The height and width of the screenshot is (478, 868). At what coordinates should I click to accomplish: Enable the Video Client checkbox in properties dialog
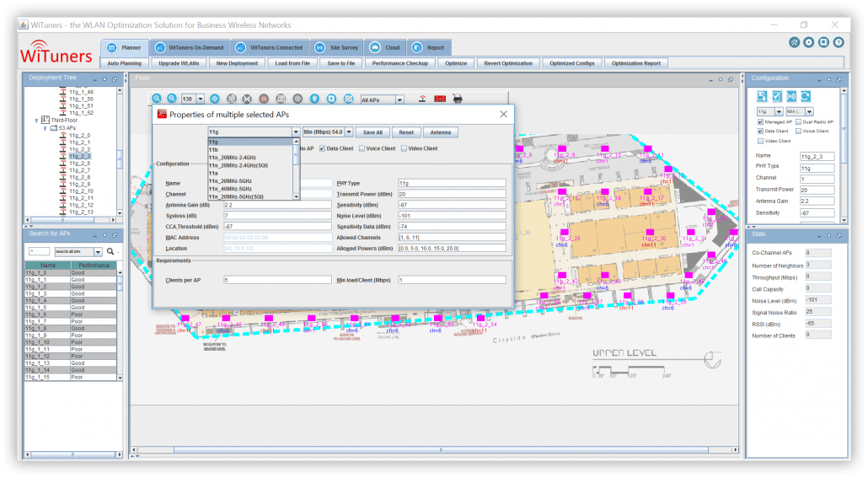tap(404, 148)
